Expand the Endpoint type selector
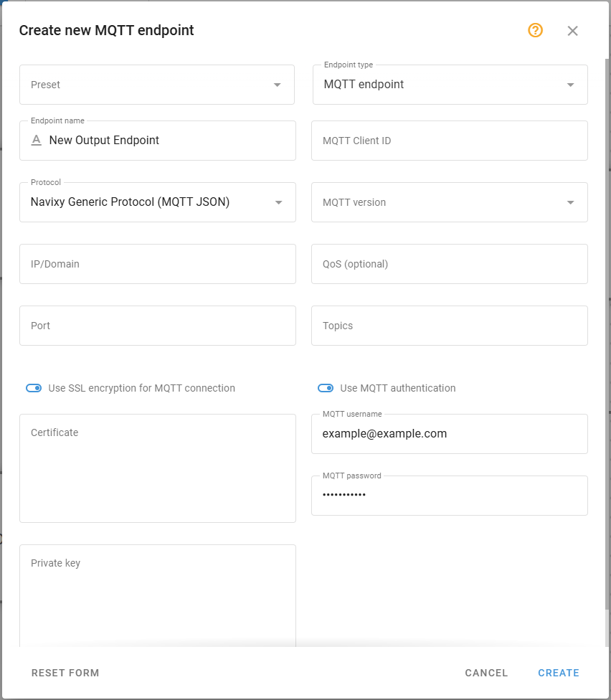611x700 pixels. [569, 84]
